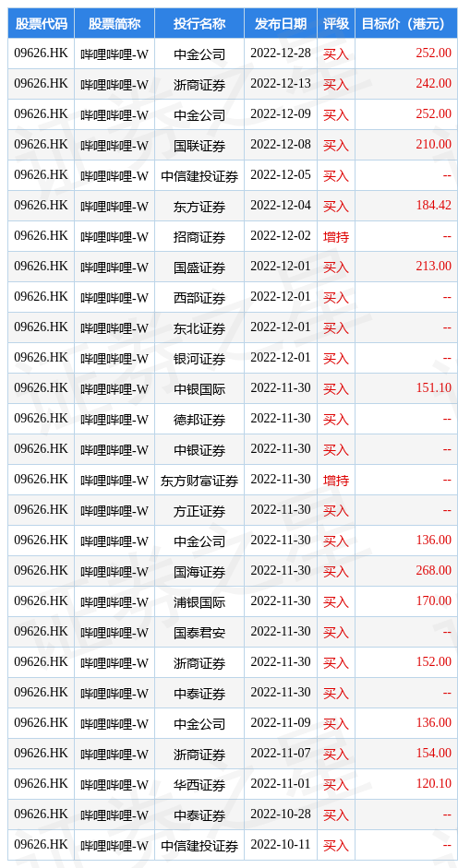Select 中信建投证券 dated 2022-10-11
This screenshot has width=458, height=868.
coord(199,845)
